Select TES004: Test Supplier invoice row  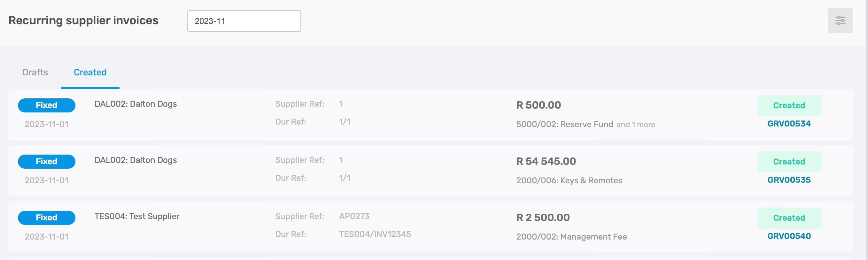[x=430, y=227]
